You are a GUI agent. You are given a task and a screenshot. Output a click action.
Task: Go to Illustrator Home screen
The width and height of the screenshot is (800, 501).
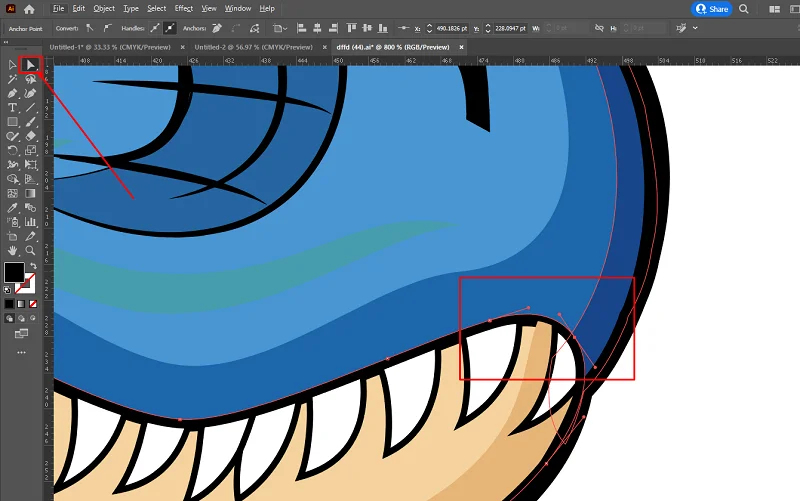click(29, 9)
